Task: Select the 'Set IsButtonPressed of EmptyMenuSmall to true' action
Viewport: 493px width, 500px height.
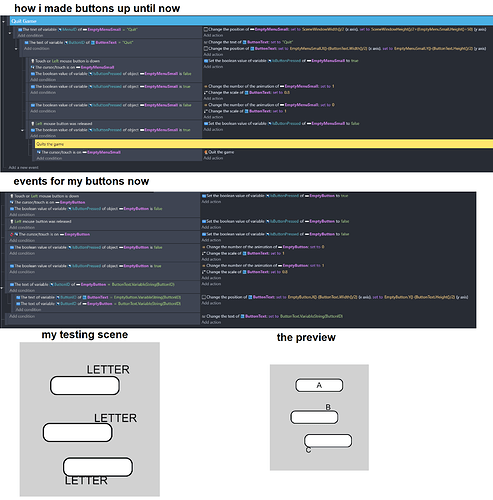Action: click(x=281, y=61)
